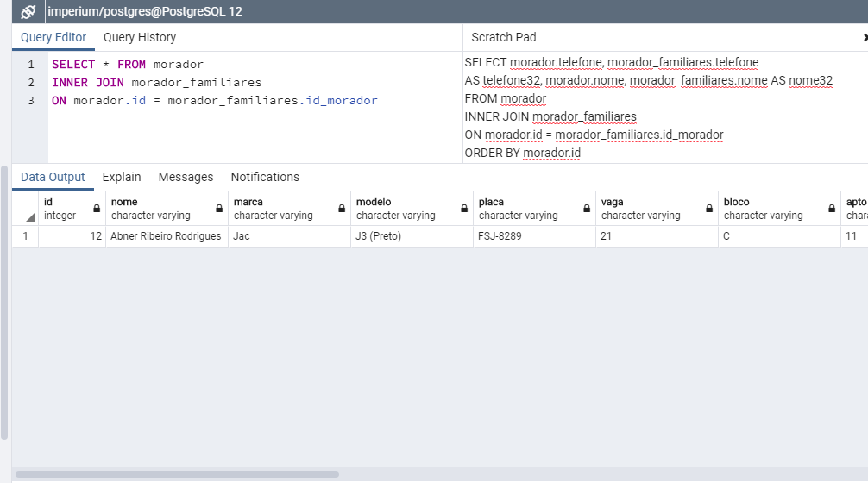The height and width of the screenshot is (483, 868).
Task: Close the Scratch Pad panel
Action: 865,38
